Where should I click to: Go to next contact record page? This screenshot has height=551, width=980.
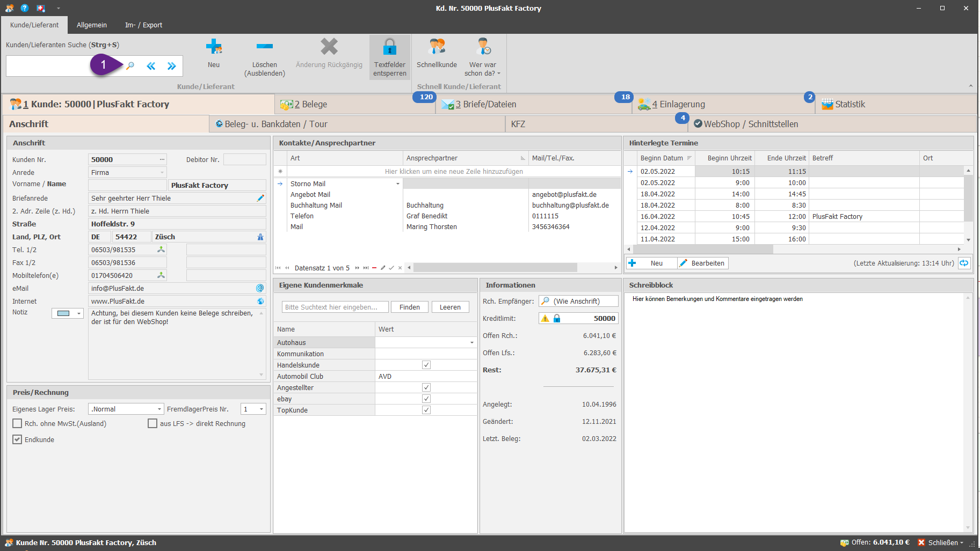pyautogui.click(x=357, y=268)
